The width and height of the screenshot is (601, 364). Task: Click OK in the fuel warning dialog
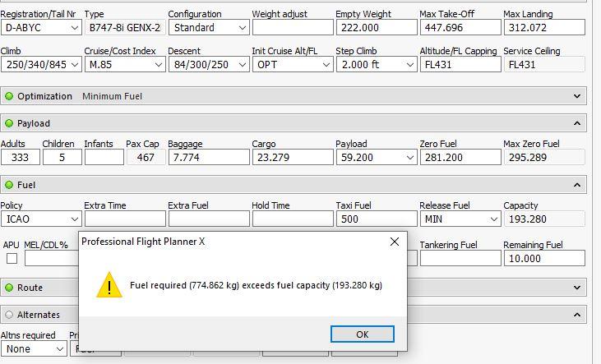pyautogui.click(x=362, y=334)
